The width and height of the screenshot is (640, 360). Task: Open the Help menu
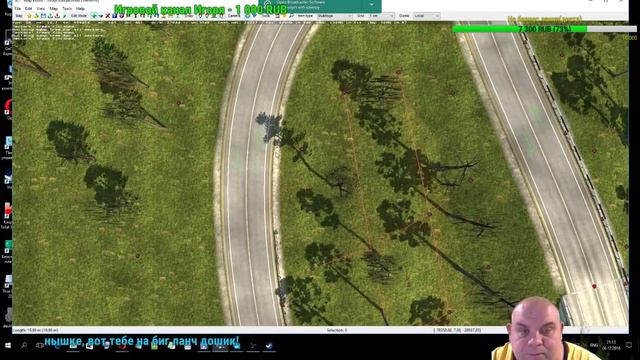pos(80,9)
